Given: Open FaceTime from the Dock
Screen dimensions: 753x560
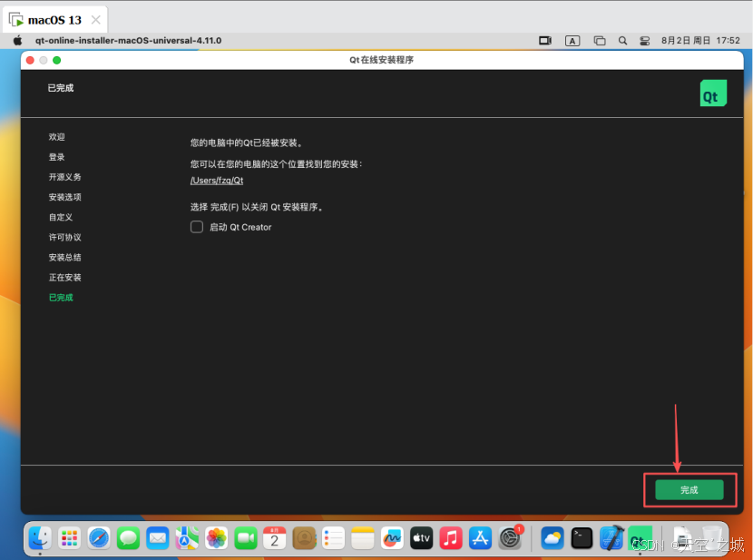Looking at the screenshot, I should coord(245,538).
